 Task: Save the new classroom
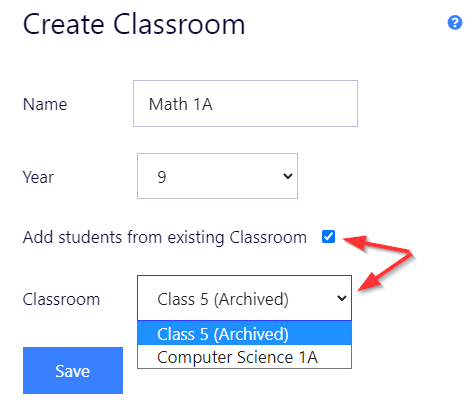pyautogui.click(x=73, y=370)
